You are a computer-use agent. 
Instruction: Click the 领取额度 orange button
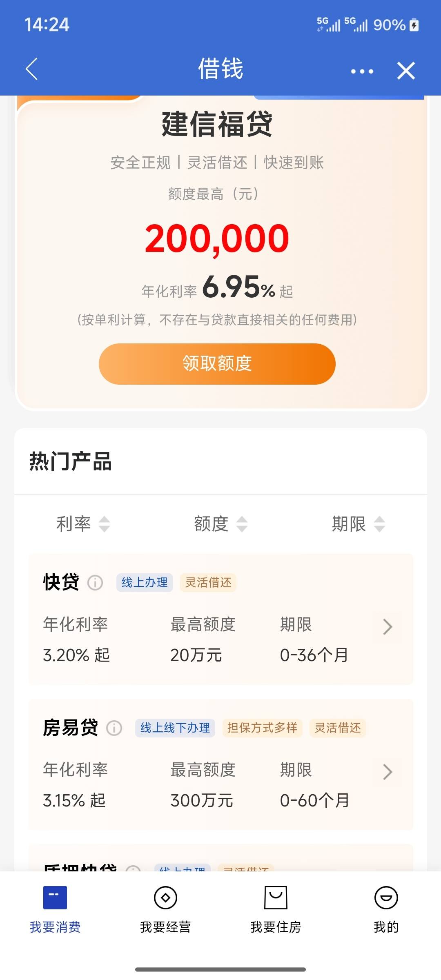217,364
